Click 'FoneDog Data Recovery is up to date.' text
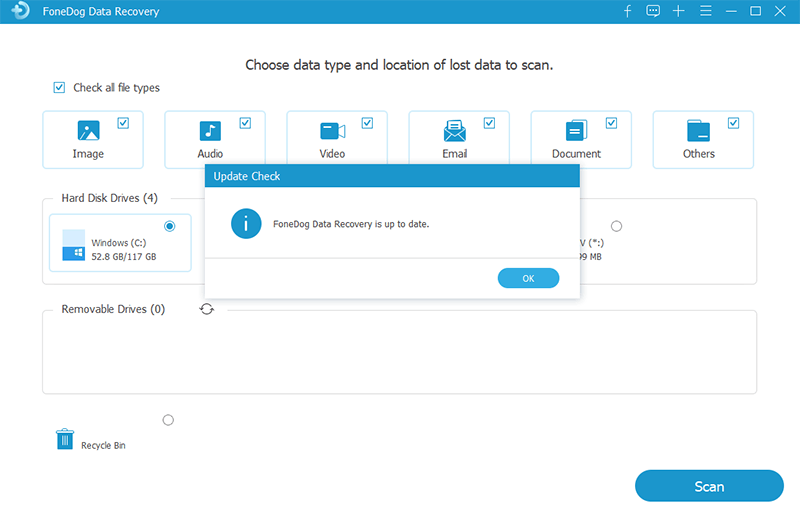 351,224
